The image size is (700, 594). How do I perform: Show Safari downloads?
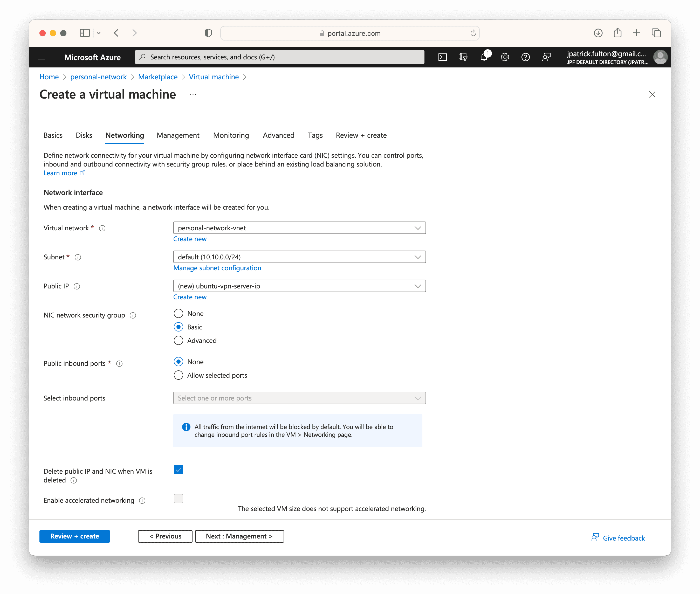[598, 33]
